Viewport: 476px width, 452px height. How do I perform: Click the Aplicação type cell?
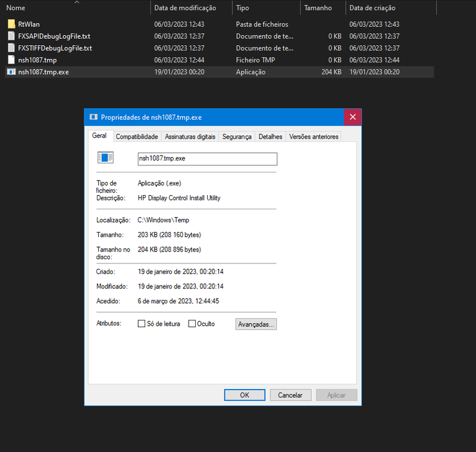coord(250,72)
